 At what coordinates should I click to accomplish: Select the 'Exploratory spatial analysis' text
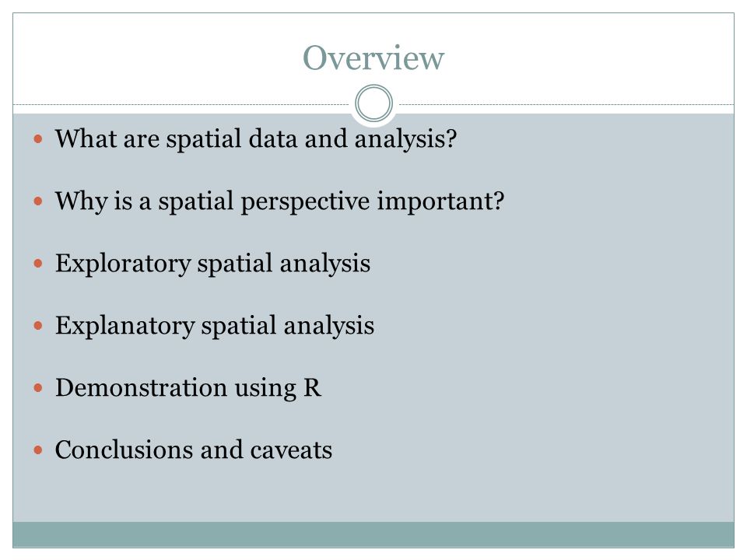tap(212, 264)
